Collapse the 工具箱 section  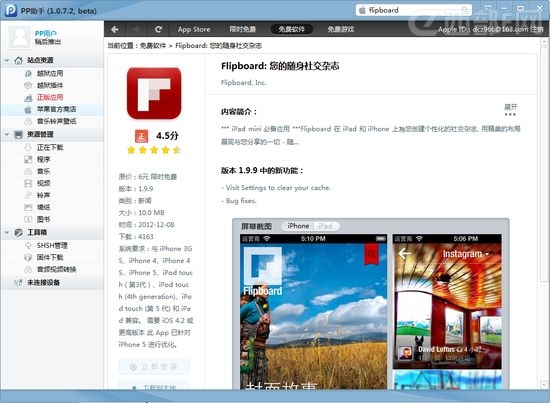click(7, 232)
